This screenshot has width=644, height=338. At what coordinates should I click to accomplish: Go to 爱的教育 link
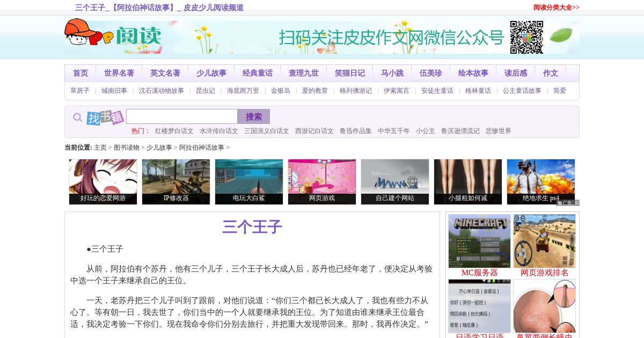(315, 91)
